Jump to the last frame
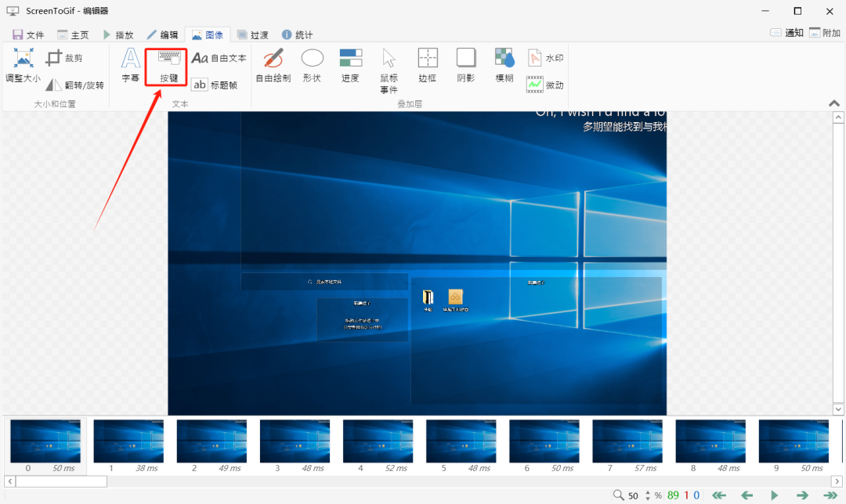The image size is (846, 504). [830, 495]
